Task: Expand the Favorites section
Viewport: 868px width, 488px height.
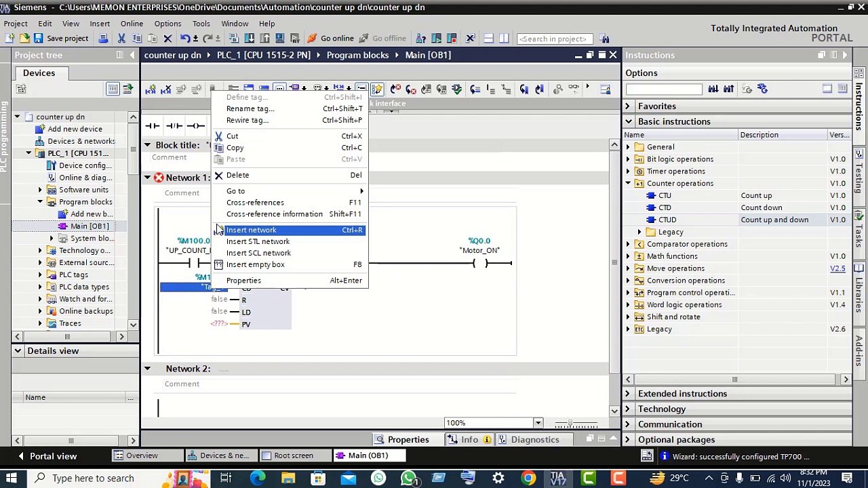Action: click(628, 106)
